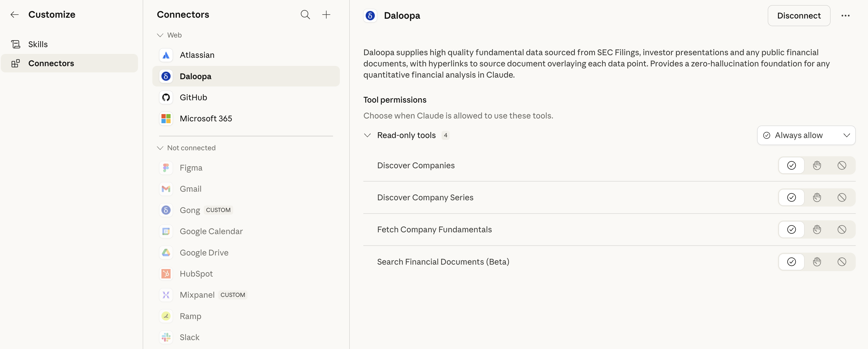Click the back arrow beside Customize
The image size is (868, 349).
click(15, 15)
